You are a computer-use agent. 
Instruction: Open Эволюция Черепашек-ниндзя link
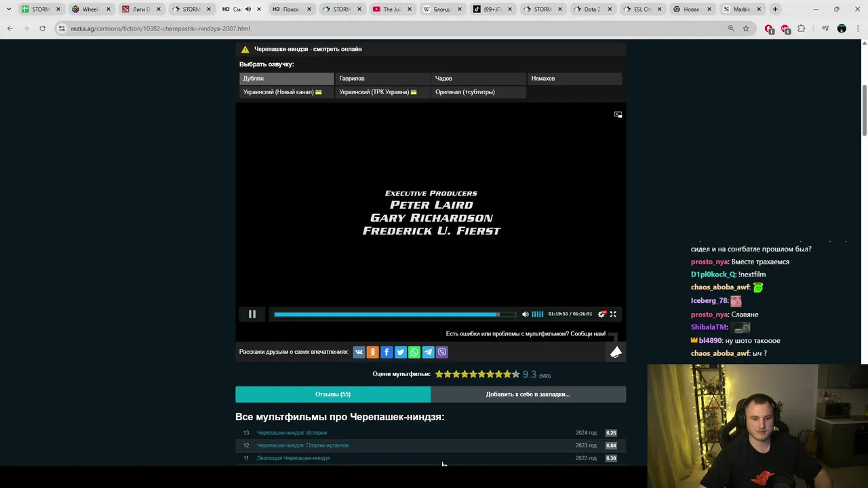[293, 458]
